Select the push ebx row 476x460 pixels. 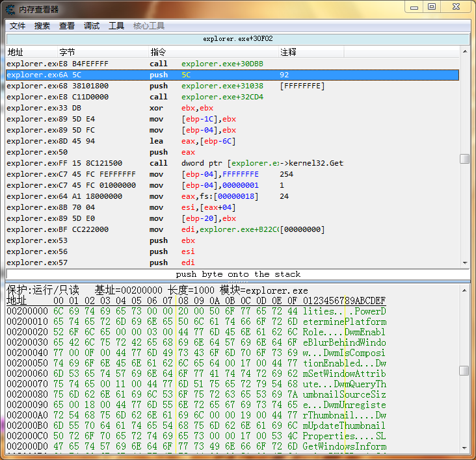233,240
